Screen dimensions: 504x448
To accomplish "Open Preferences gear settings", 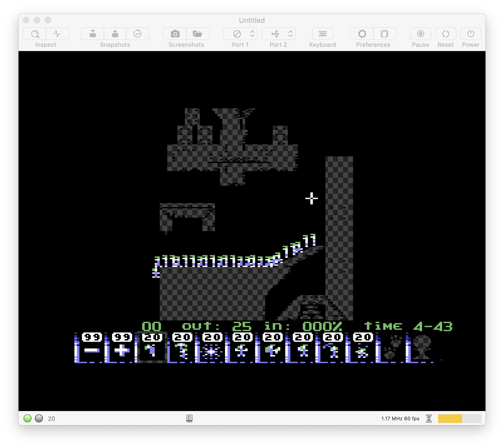I will [362, 34].
